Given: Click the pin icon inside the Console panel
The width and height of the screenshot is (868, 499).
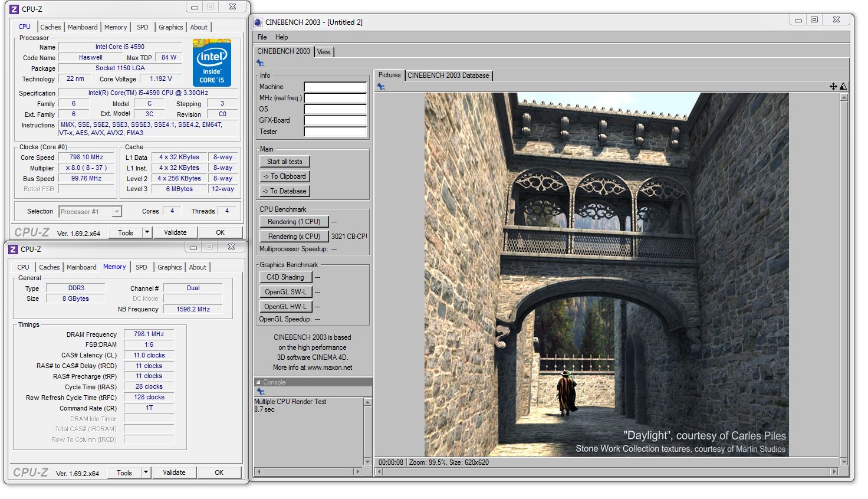Looking at the screenshot, I should click(x=260, y=392).
